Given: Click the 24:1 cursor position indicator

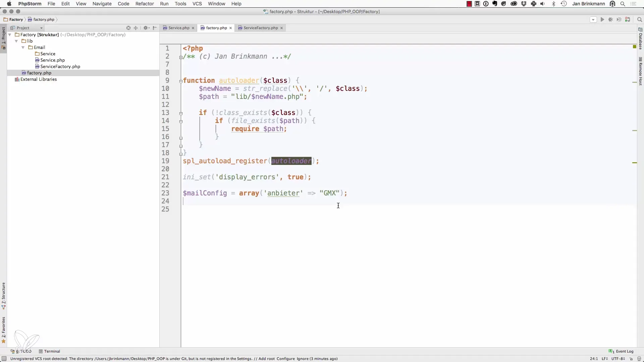Looking at the screenshot, I should [594, 359].
